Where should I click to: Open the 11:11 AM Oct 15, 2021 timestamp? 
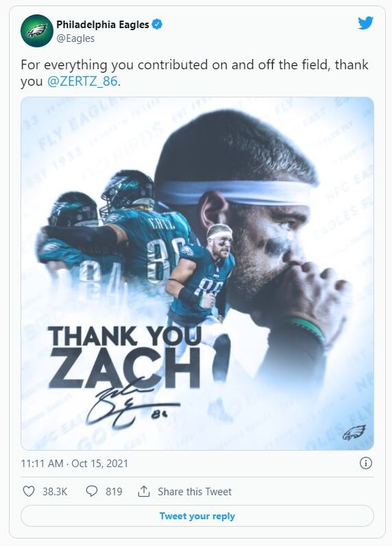click(x=75, y=464)
